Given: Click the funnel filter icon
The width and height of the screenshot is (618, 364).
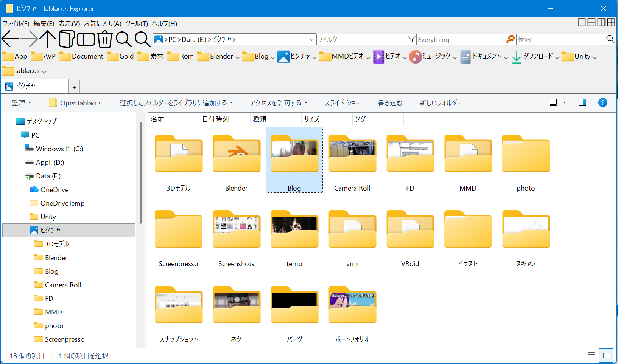Looking at the screenshot, I should click(x=411, y=39).
